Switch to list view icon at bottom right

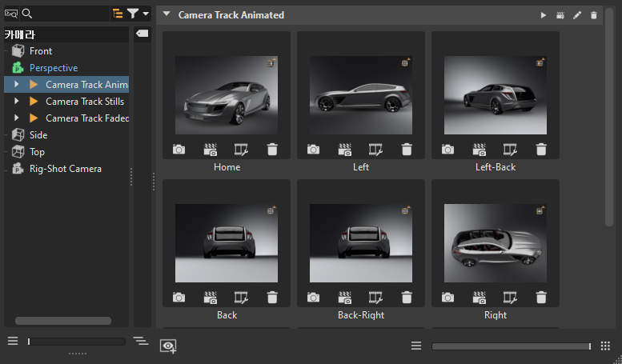416,346
